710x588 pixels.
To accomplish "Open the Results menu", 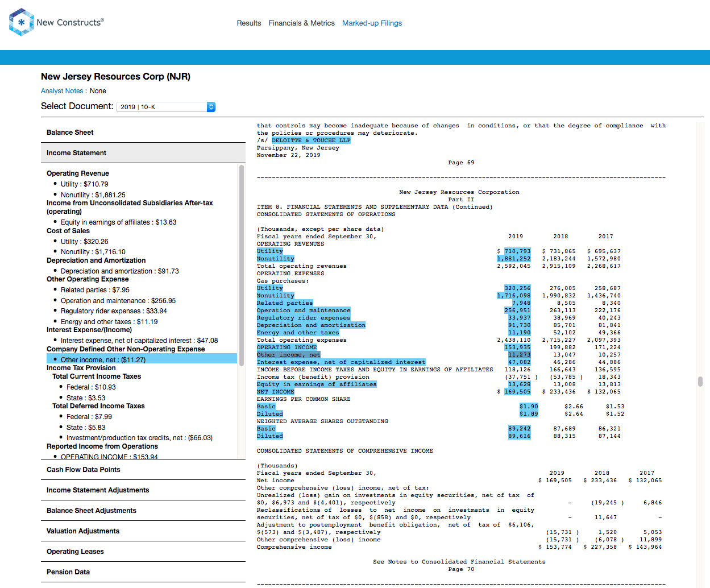I will point(249,23).
